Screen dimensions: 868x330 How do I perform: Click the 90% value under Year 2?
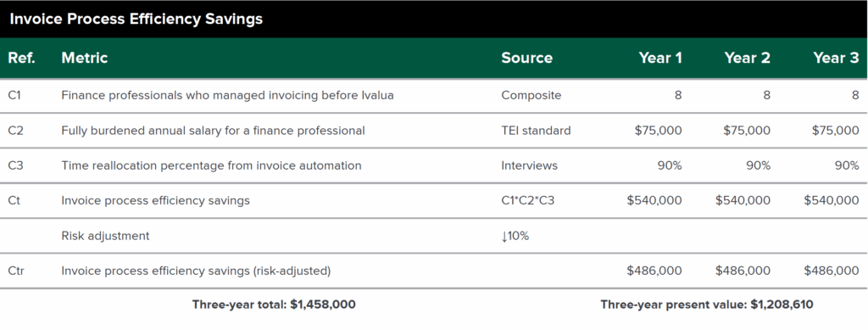758,165
